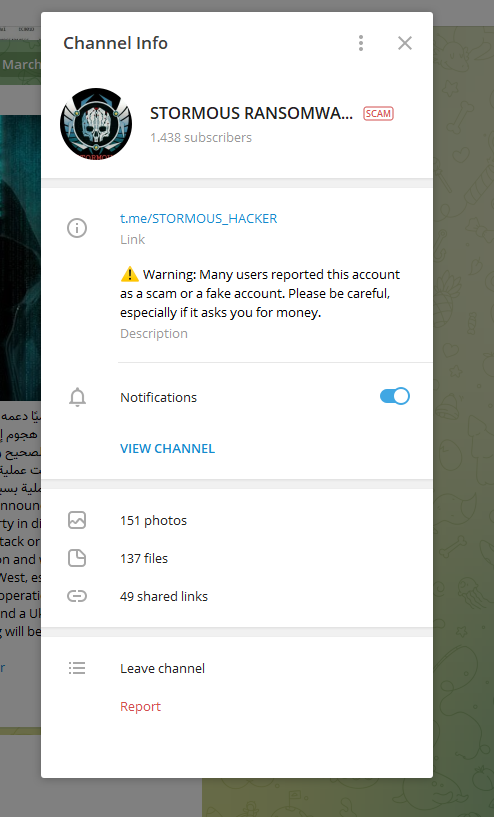Viewport: 494px width, 817px height.
Task: Click the info circle icon
Action: tap(77, 228)
